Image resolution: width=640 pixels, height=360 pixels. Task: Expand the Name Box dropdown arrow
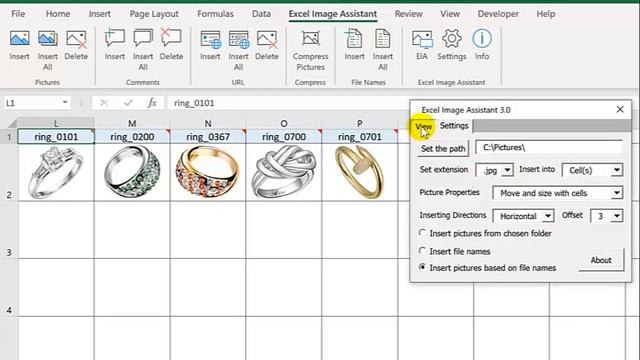tap(65, 102)
